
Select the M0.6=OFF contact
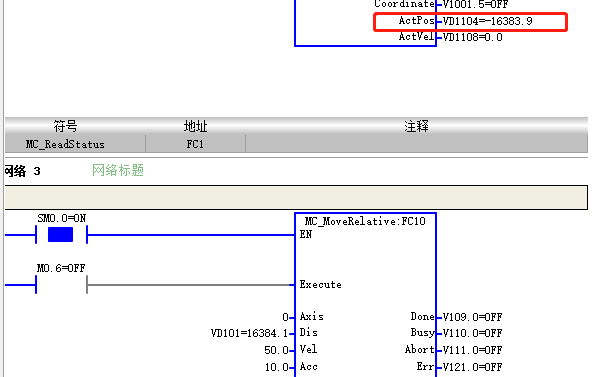point(61,285)
